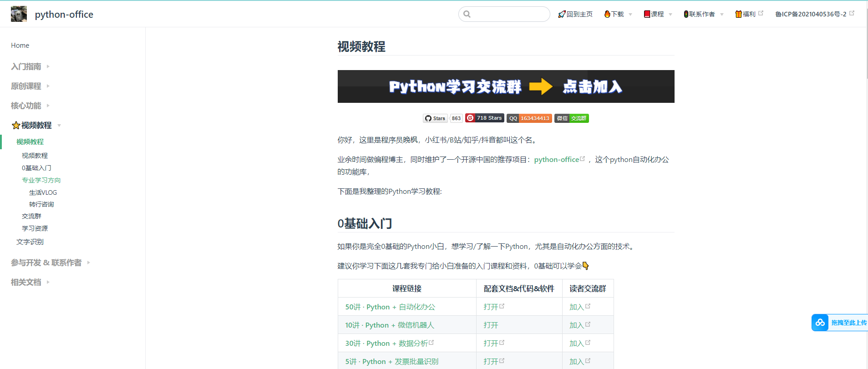Expand the 相关文档 sidebar section
This screenshot has height=369, width=868.
[30, 282]
